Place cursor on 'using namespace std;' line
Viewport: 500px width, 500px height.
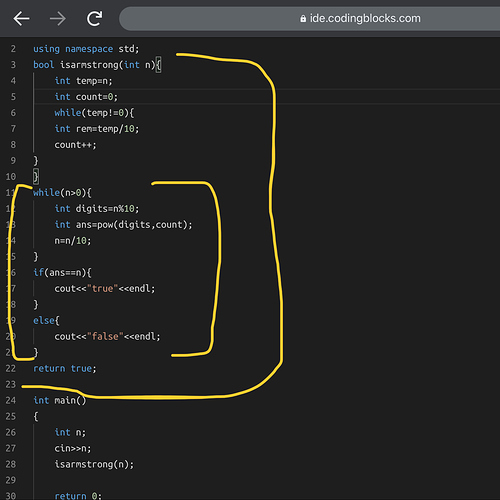[x=86, y=49]
